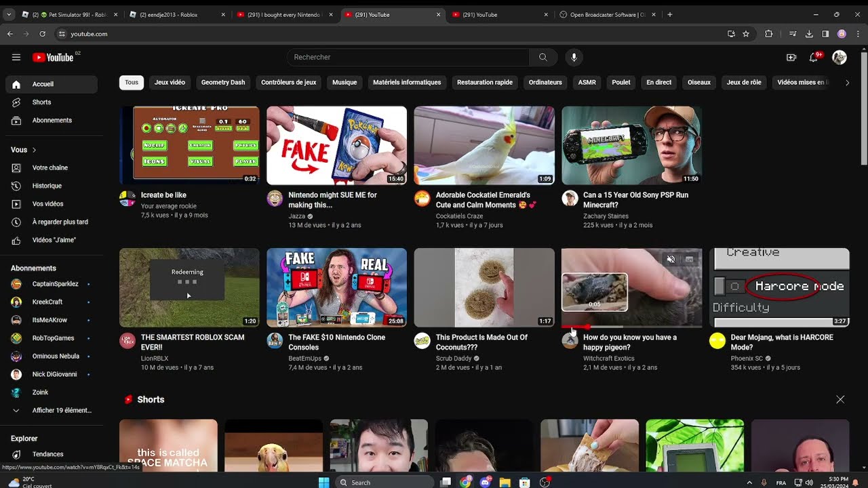This screenshot has width=868, height=488.
Task: Open Historique in the sidebar
Action: coord(52,186)
